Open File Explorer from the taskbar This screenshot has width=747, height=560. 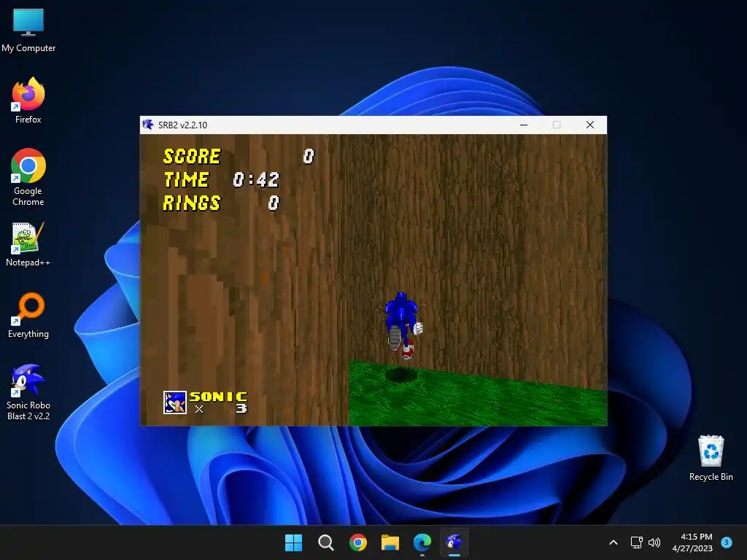pos(390,542)
